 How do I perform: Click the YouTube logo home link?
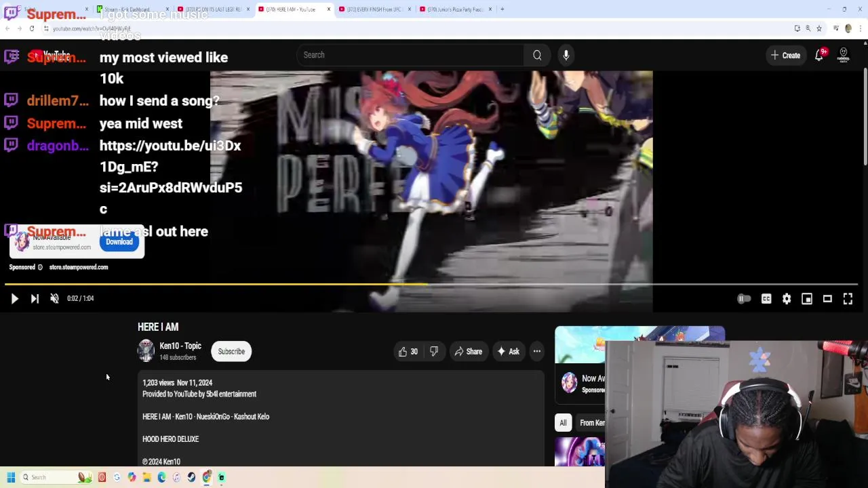click(51, 56)
